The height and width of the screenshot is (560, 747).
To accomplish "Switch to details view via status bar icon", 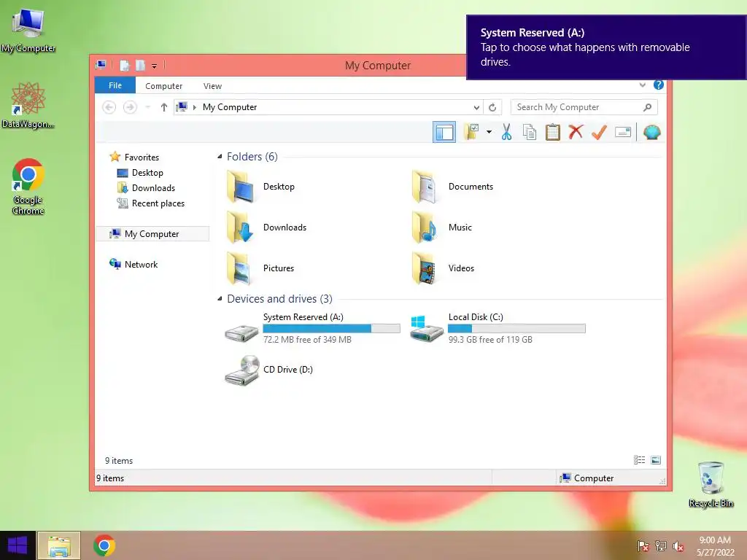I will [x=639, y=459].
